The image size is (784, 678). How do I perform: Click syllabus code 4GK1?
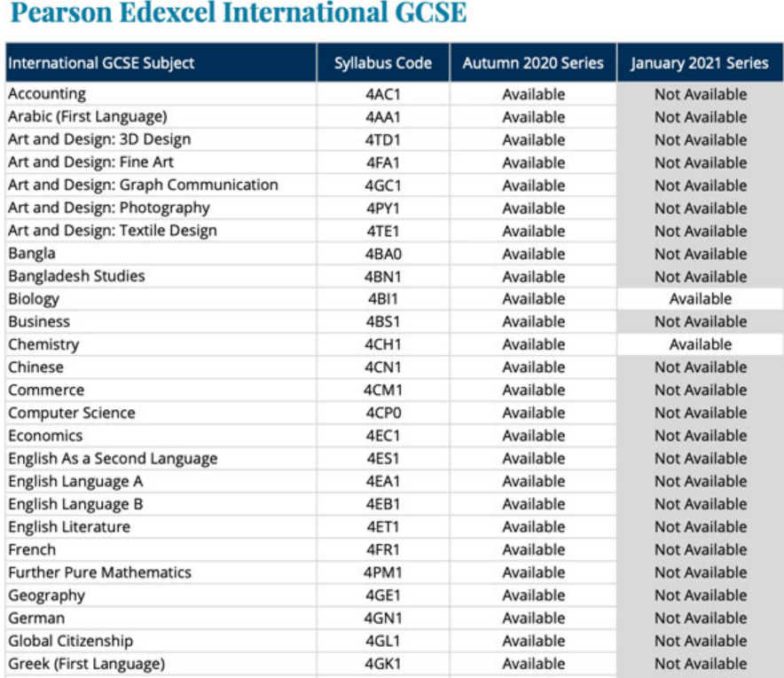[x=383, y=664]
